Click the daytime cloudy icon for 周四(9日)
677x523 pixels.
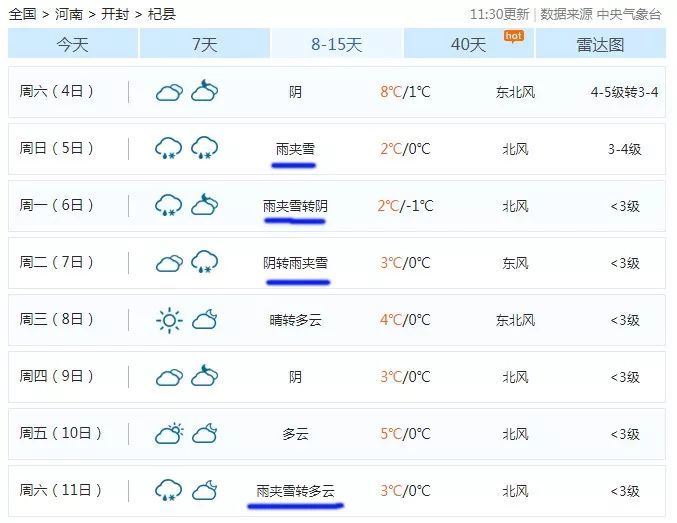(x=169, y=377)
